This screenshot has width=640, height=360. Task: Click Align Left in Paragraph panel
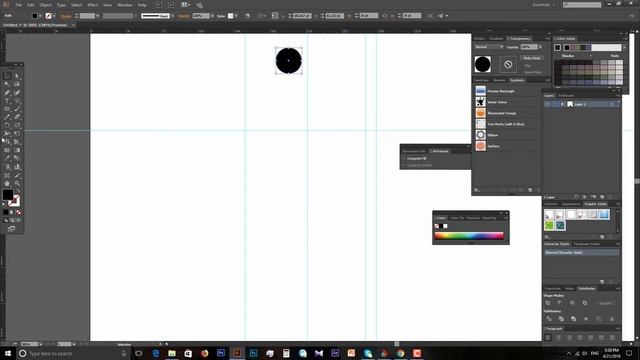point(548,338)
